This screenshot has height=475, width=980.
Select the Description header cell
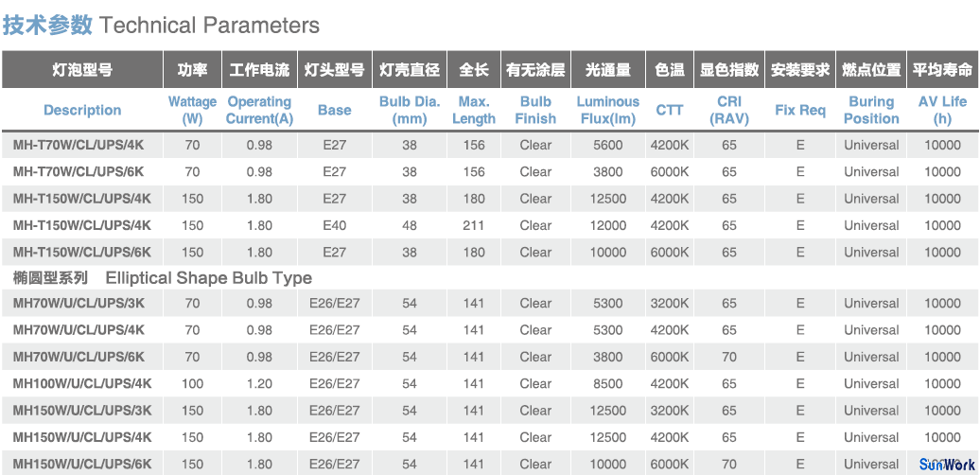[82, 110]
